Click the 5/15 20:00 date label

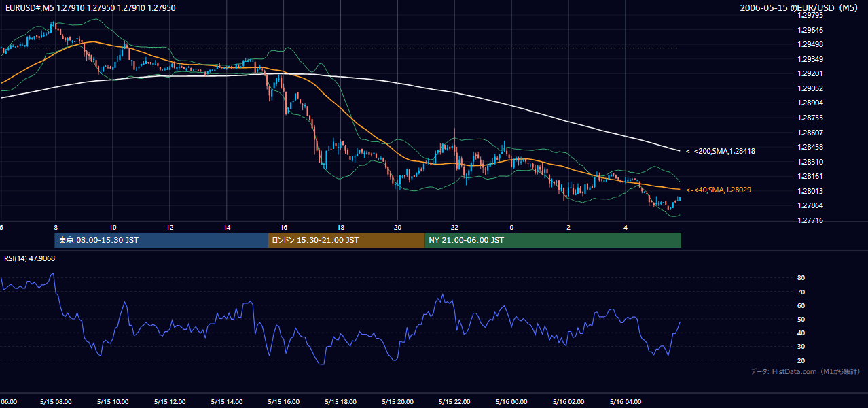tap(398, 401)
